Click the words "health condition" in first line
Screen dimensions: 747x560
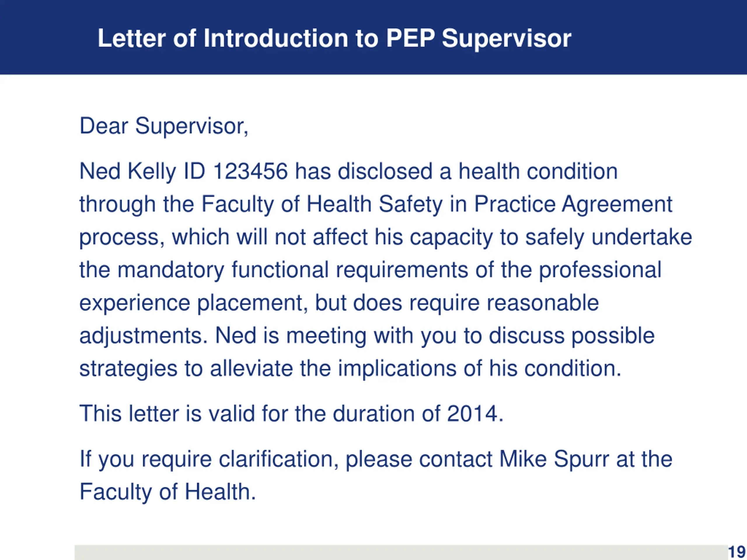pos(537,171)
